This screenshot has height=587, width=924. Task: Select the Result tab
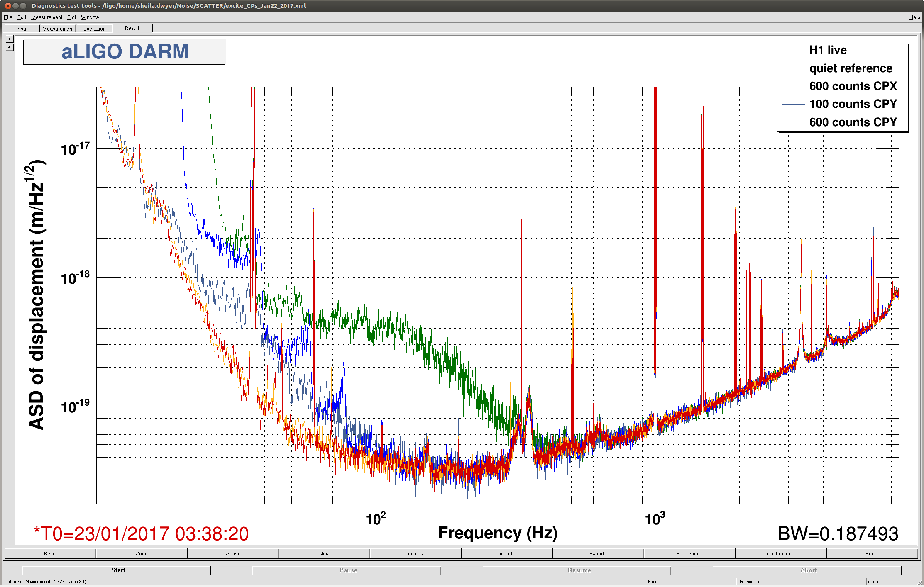click(x=132, y=28)
